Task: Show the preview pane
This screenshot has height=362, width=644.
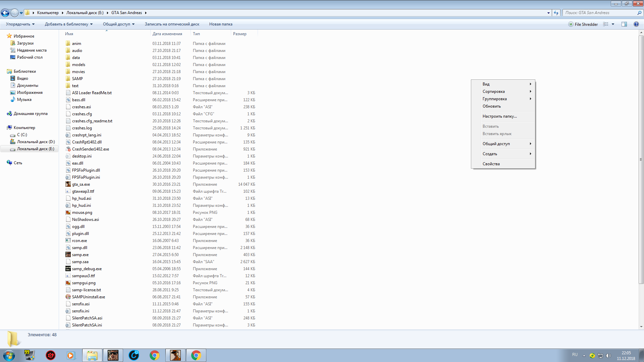Action: point(624,24)
